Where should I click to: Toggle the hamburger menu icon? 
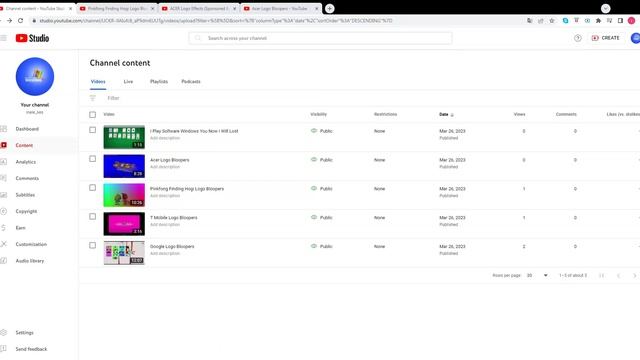point(4,38)
